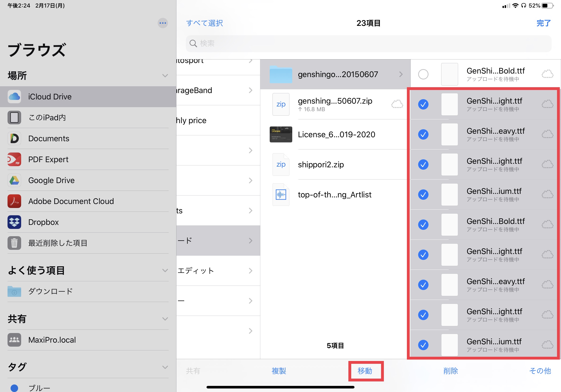Collapse the よく使う項目 section chevron
This screenshot has height=392, width=561.
165,270
